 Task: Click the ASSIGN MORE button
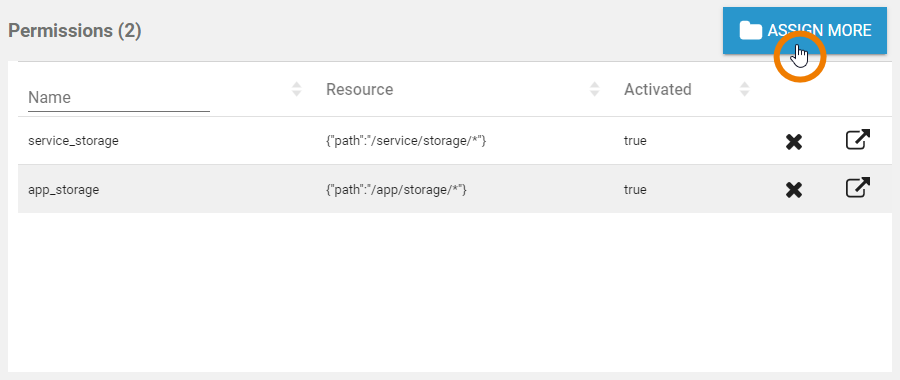click(805, 30)
